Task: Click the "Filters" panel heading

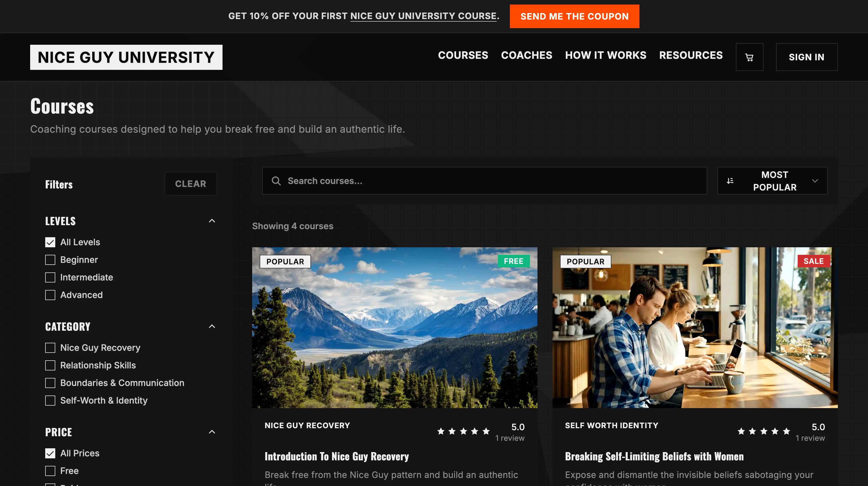Action: [59, 184]
